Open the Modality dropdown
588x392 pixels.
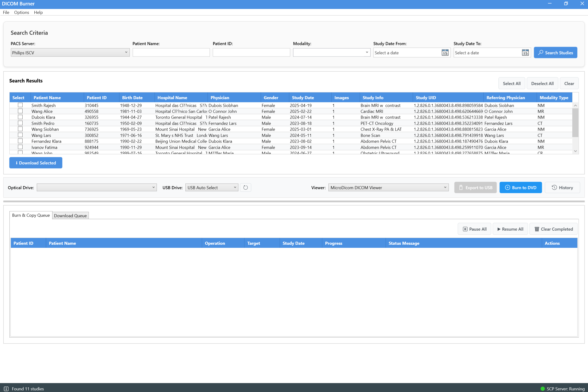coord(331,53)
